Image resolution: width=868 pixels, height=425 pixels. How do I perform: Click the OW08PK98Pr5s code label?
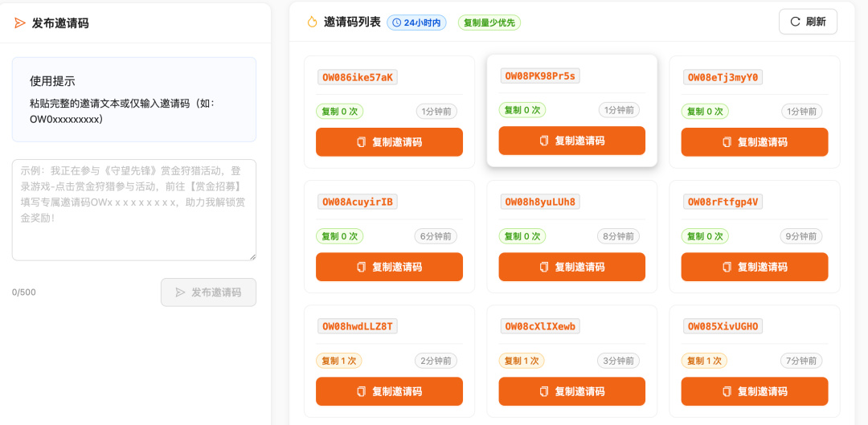(x=540, y=76)
